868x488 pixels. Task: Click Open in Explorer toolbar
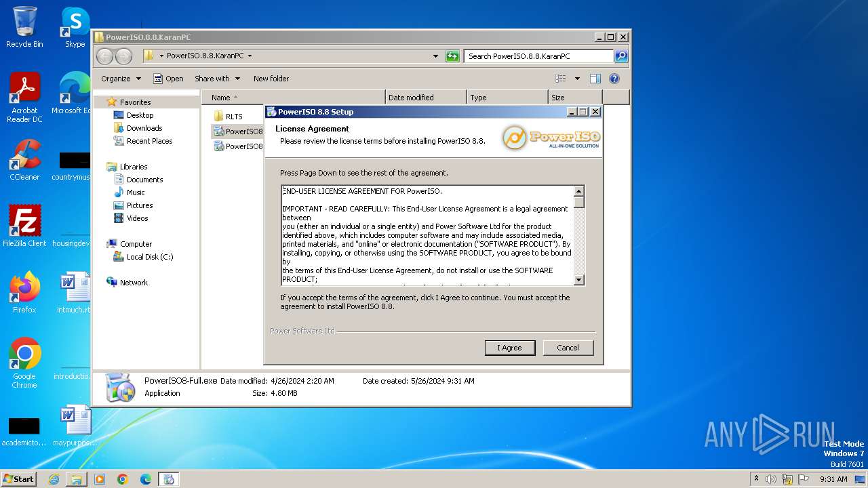pyautogui.click(x=168, y=79)
